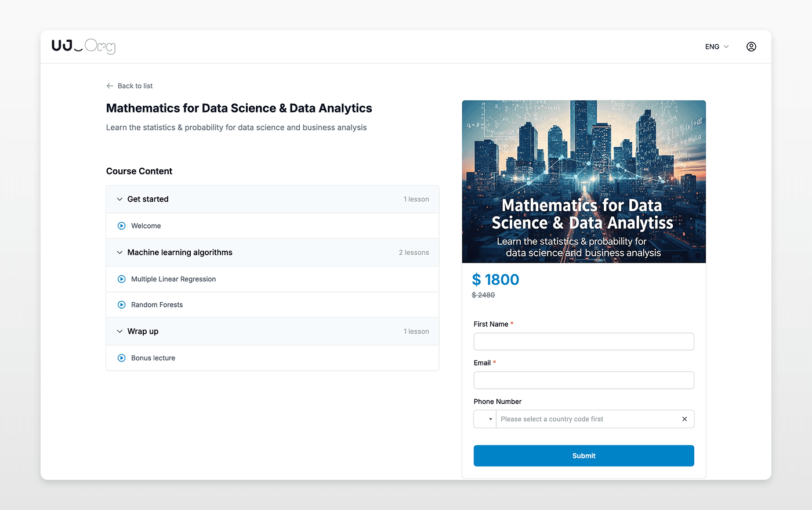Click play icon beside Random Forests
This screenshot has height=510, width=812.
pos(122,305)
